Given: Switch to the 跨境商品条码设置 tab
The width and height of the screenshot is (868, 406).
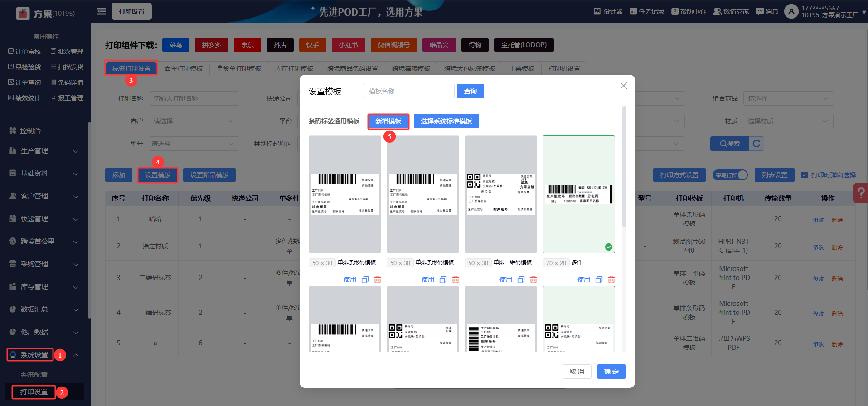Looking at the screenshot, I should pos(353,68).
